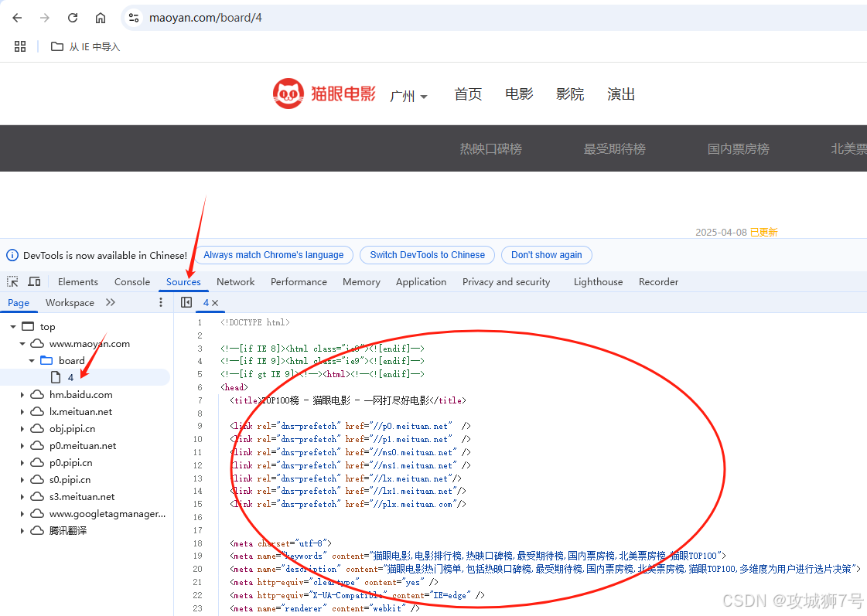Select the Workspace navigator tab
The height and width of the screenshot is (616, 867).
click(70, 303)
